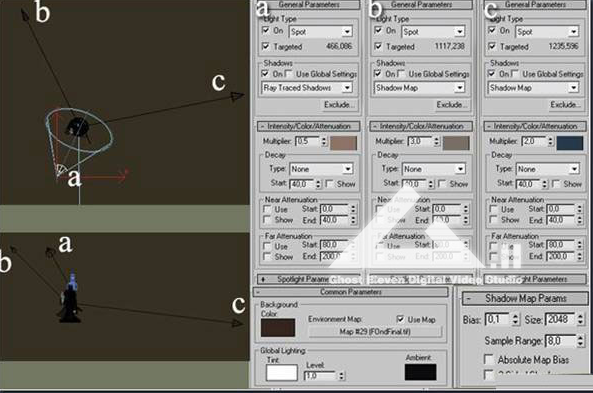Open the Ray Traced Shadows type dropdown

307,88
